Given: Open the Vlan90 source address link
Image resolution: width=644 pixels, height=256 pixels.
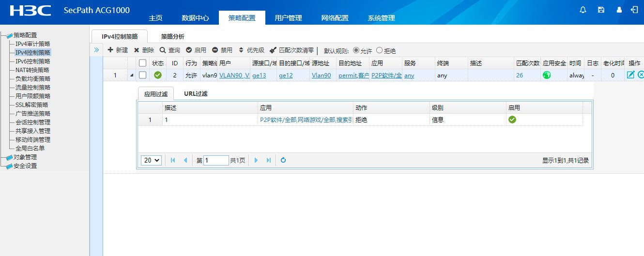Looking at the screenshot, I should [322, 75].
